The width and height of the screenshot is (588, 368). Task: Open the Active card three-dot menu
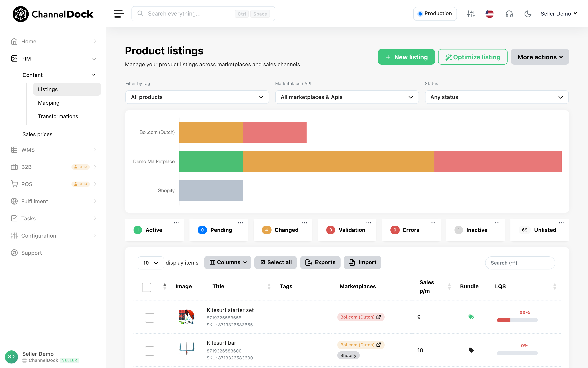pos(176,223)
